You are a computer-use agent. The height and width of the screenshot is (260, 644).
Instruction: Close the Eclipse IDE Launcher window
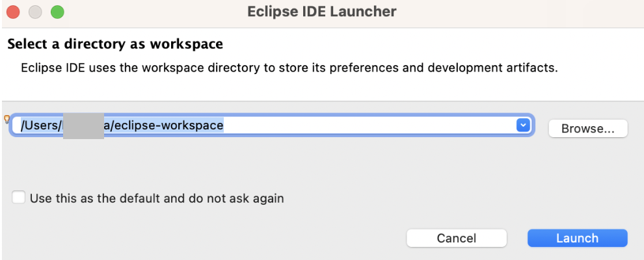point(14,12)
